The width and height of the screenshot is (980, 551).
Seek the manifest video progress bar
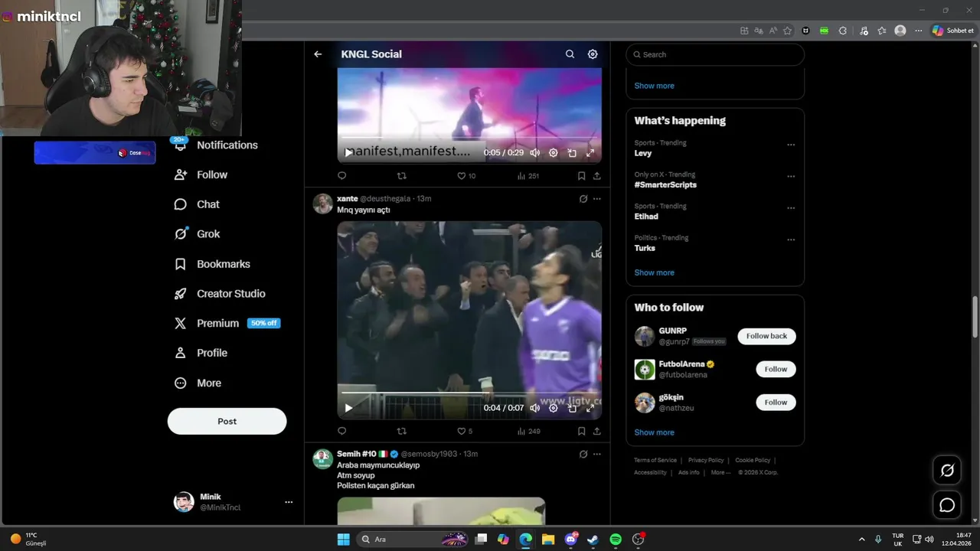pyautogui.click(x=469, y=139)
